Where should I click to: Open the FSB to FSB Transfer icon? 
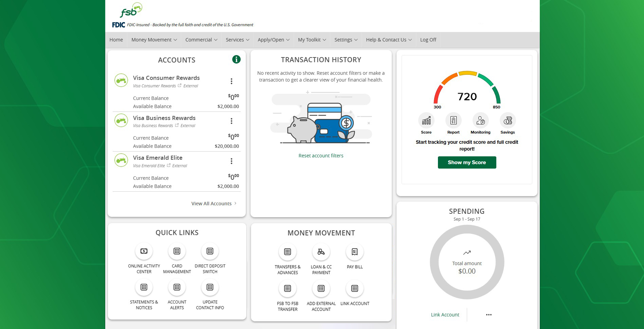coord(288,288)
